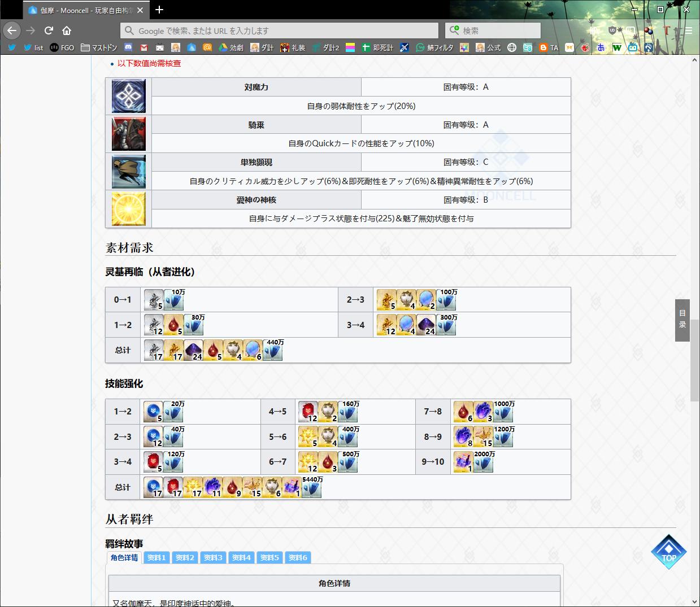Image resolution: width=700 pixels, height=607 pixels.
Task: Select the 角色详情 tab
Action: coord(124,557)
